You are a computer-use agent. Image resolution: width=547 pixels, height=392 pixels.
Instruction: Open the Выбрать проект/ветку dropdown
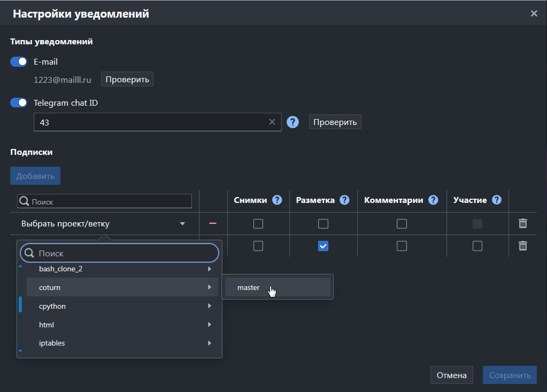click(104, 224)
